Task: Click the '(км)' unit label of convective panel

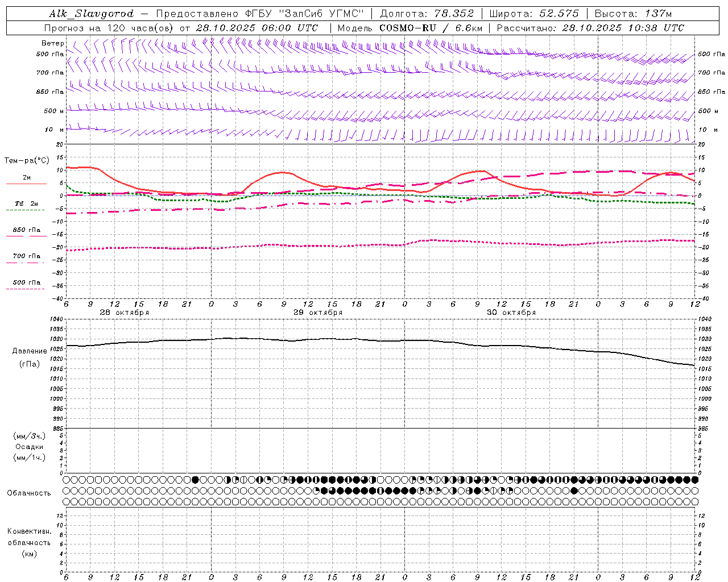Action: click(30, 554)
